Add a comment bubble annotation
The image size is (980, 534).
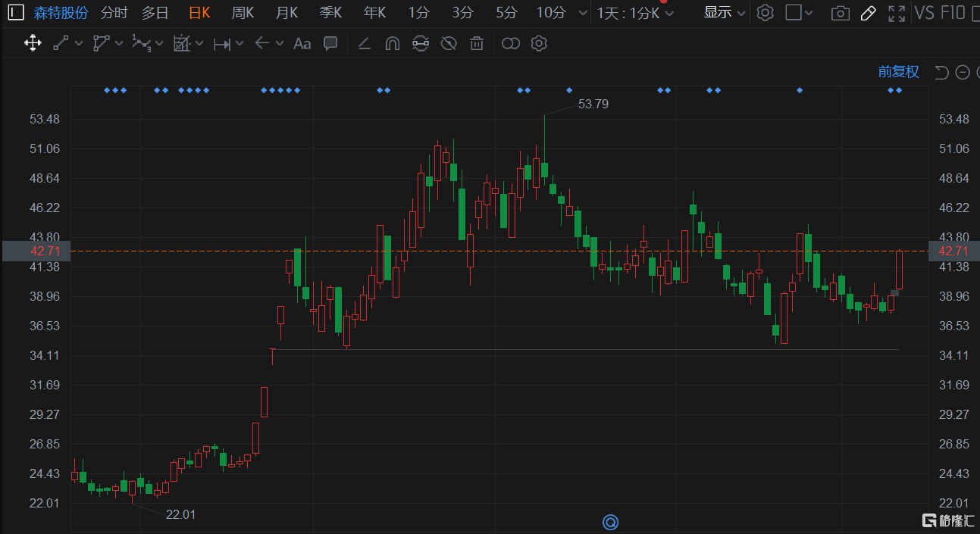(330, 43)
